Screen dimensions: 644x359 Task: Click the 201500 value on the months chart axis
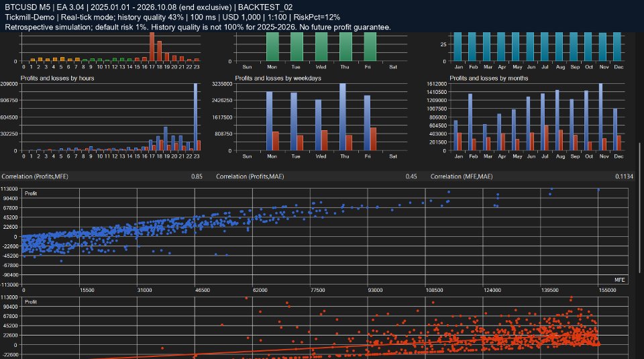point(438,142)
